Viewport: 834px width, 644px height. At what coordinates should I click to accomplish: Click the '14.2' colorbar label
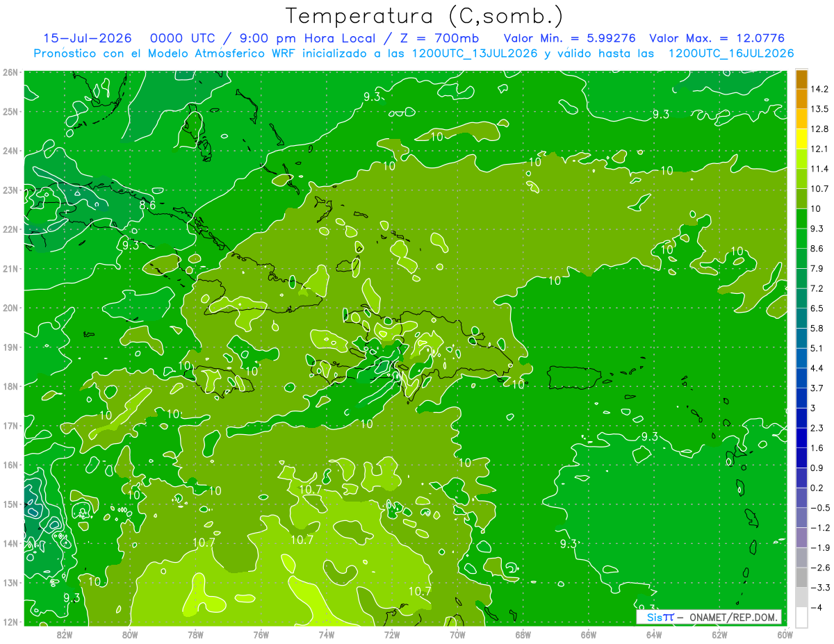click(819, 89)
